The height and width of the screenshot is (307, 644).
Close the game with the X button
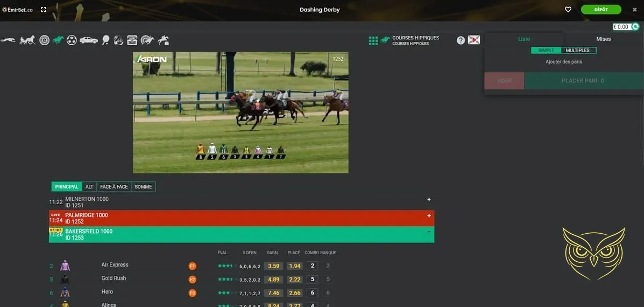point(634,10)
